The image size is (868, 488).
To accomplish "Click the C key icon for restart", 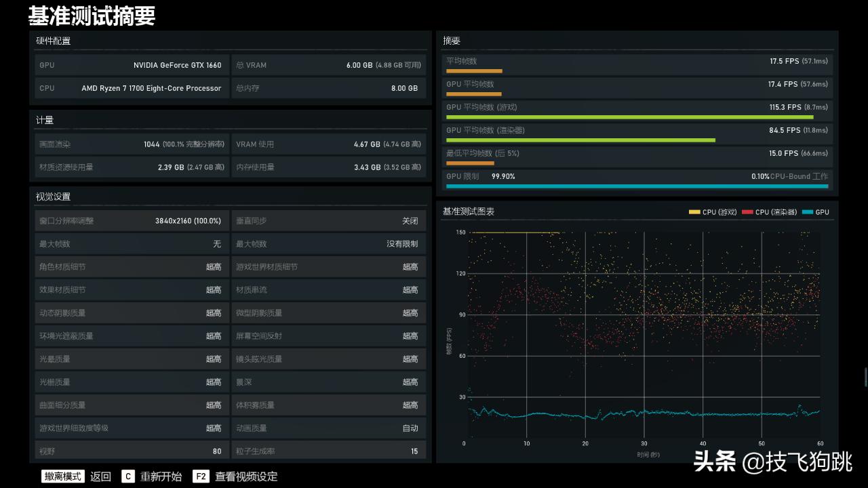I will [128, 476].
